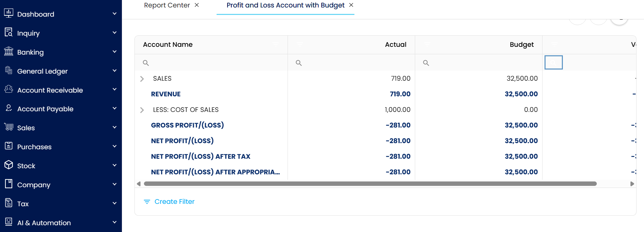This screenshot has width=644, height=232.
Task: Open the Account Payable menu
Action: (45, 109)
